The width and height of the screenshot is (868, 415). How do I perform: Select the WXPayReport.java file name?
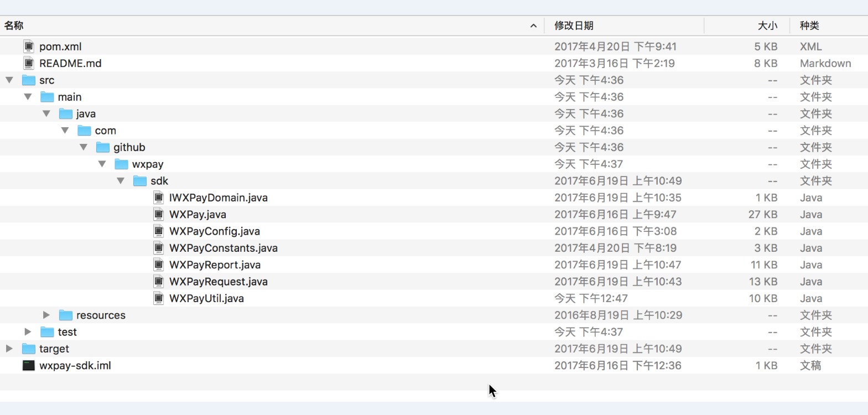(x=215, y=264)
